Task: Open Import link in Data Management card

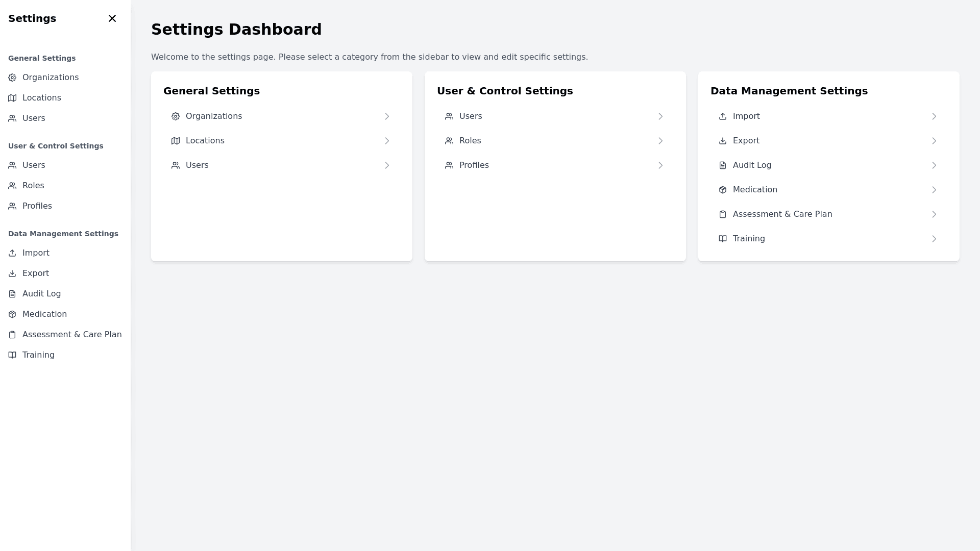Action: pos(746,116)
